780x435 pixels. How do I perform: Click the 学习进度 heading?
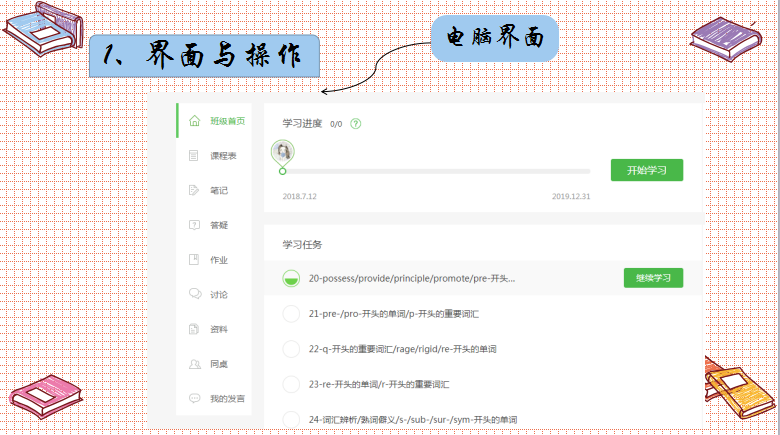click(302, 123)
